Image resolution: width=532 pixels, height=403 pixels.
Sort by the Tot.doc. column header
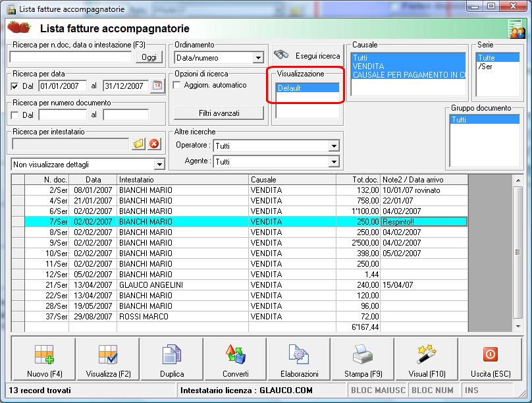pos(358,180)
